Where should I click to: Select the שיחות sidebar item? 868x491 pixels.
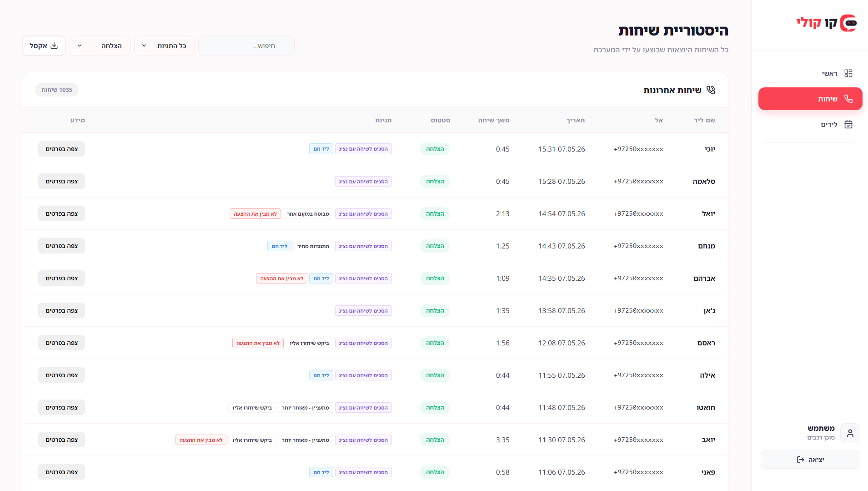pyautogui.click(x=810, y=99)
